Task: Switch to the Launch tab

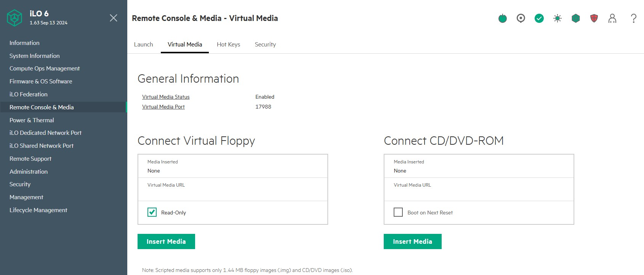Action: 144,45
